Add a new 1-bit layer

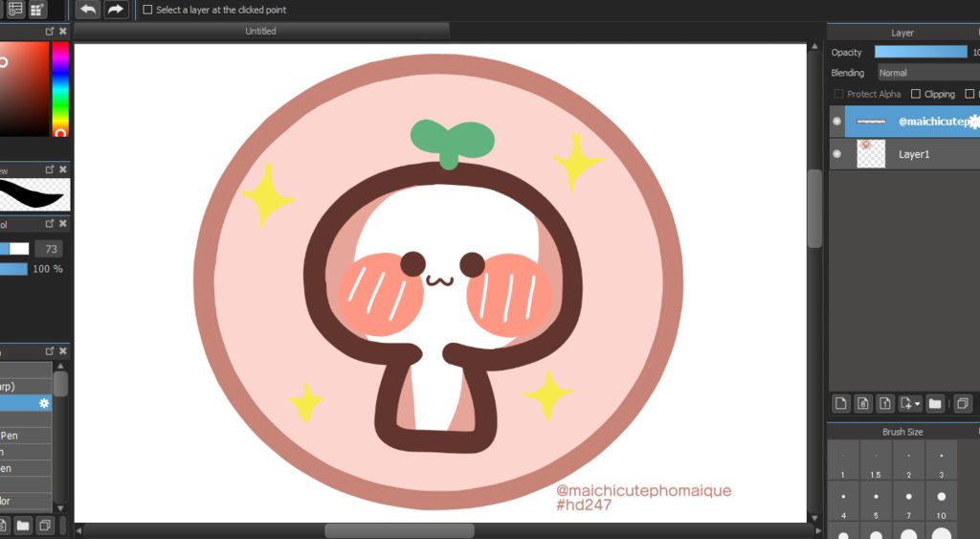coord(885,403)
